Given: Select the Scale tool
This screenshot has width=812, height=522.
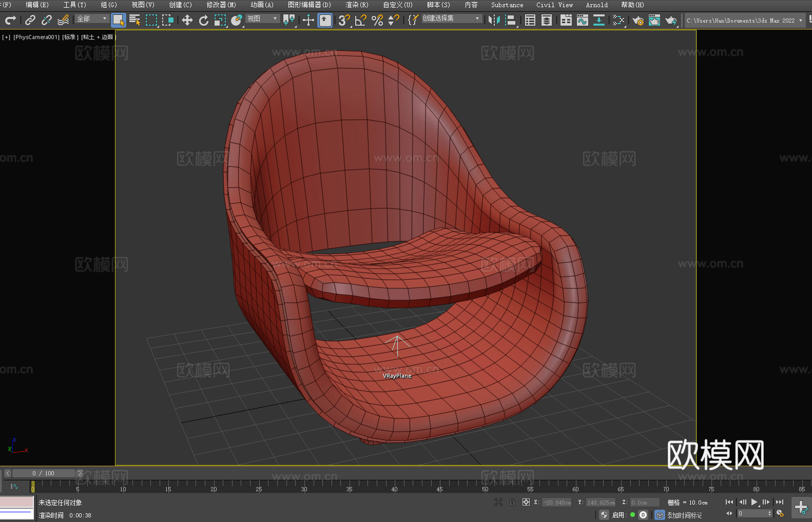Looking at the screenshot, I should 220,20.
